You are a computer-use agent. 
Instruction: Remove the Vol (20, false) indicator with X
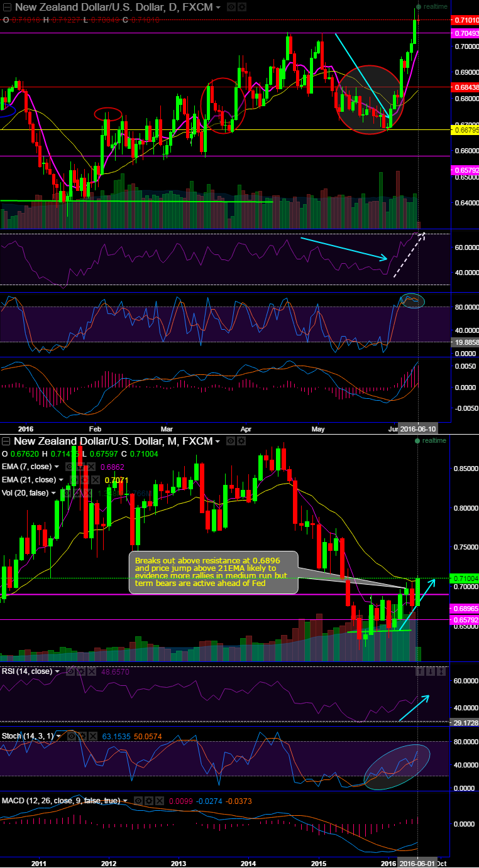[x=88, y=493]
